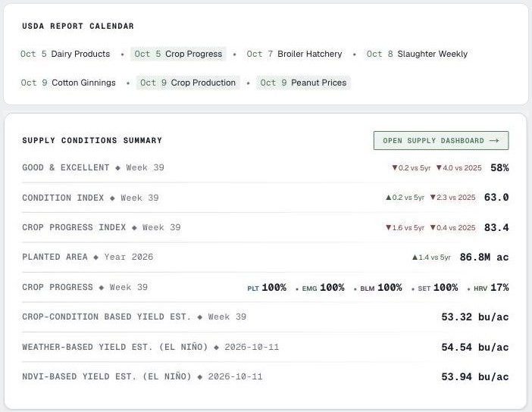This screenshot has height=412, width=532.
Task: Click the down 0.4 vs 2025 indicator
Action: point(452,227)
